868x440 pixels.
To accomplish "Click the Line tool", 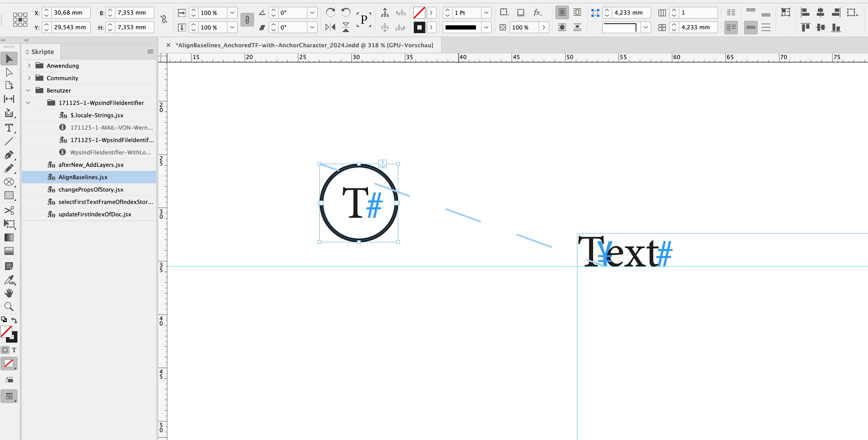I will click(x=9, y=142).
